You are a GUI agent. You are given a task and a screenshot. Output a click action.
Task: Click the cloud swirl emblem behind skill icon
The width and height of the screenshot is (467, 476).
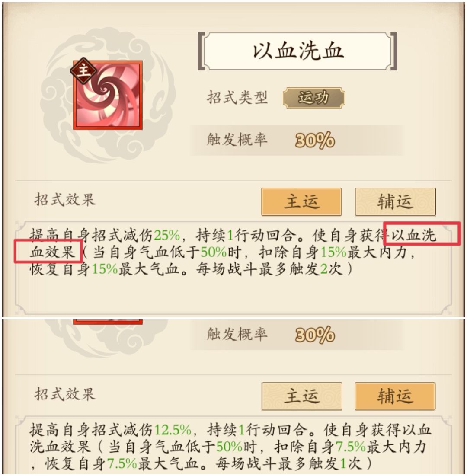coord(107,95)
